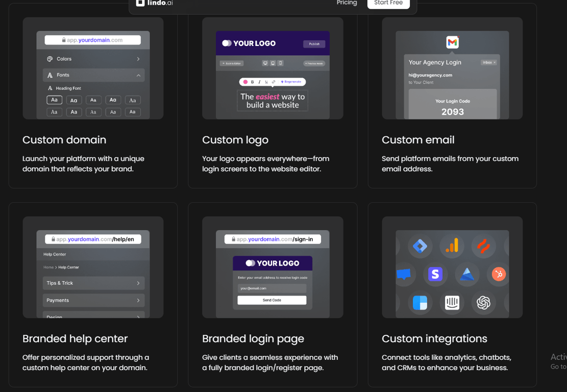Click the link icon in text toolbar
This screenshot has height=392, width=567.
point(274,82)
